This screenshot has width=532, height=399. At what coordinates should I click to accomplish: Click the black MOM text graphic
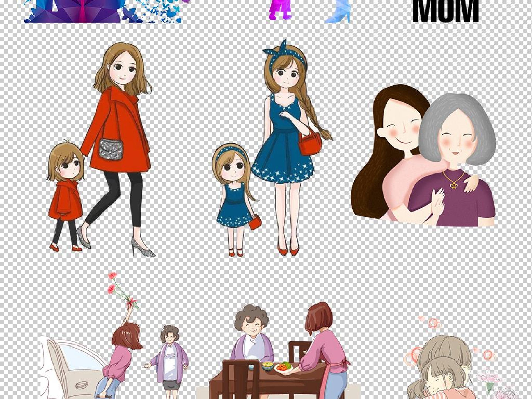point(446,11)
